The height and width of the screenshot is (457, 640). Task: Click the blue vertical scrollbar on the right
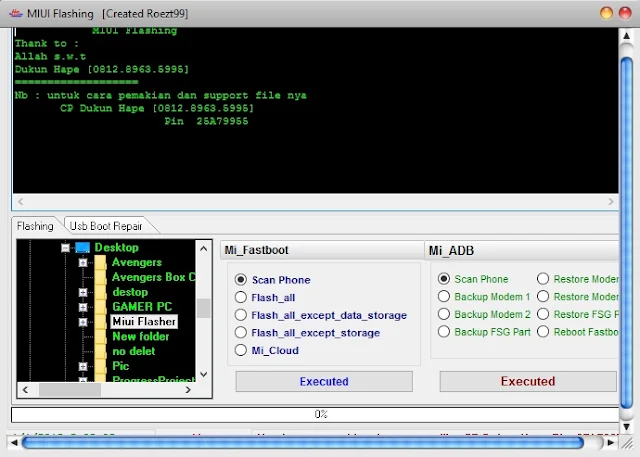[627, 233]
